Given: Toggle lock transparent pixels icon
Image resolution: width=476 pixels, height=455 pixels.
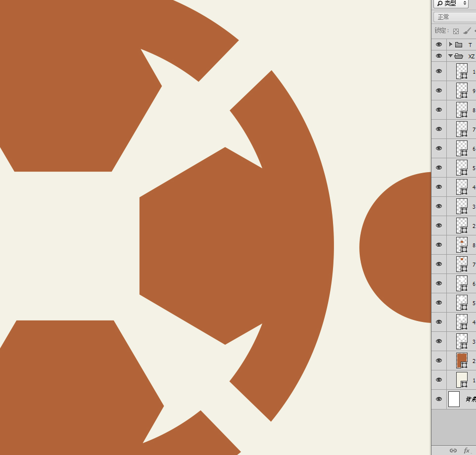Looking at the screenshot, I should pyautogui.click(x=456, y=31).
